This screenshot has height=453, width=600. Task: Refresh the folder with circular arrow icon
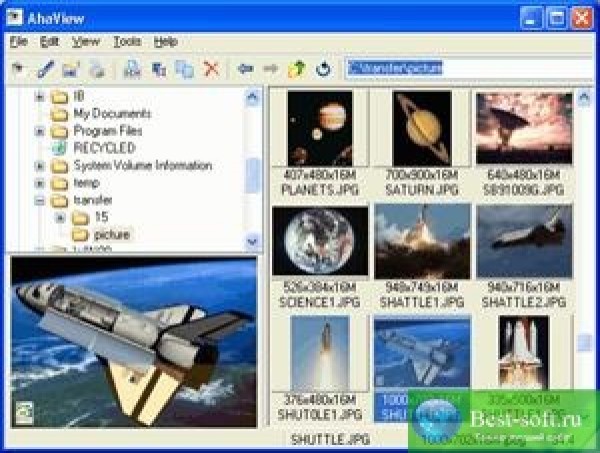(x=324, y=69)
